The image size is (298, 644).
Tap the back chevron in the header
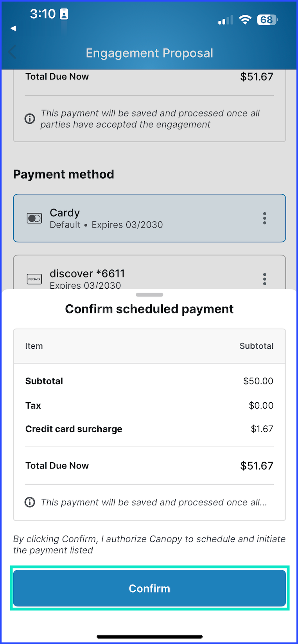tap(13, 52)
